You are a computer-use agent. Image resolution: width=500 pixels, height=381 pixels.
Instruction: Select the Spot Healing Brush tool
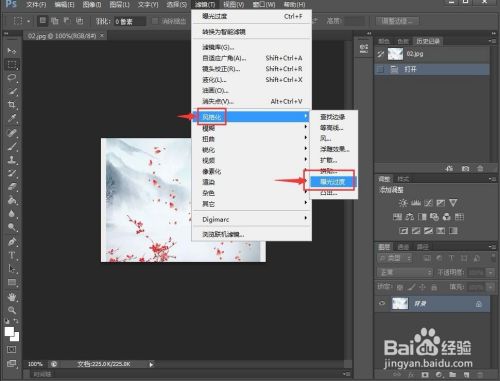(12, 133)
